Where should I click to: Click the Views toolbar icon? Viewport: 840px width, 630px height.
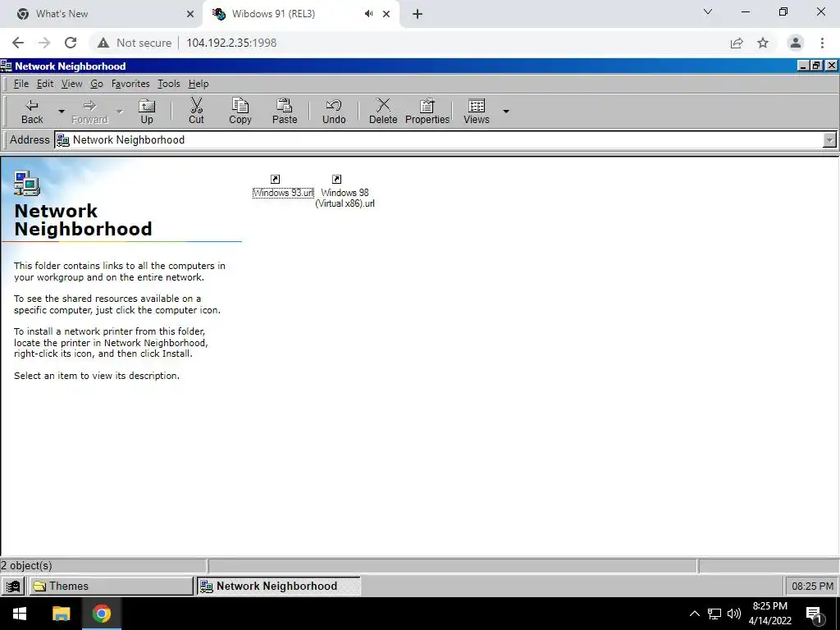pyautogui.click(x=477, y=105)
